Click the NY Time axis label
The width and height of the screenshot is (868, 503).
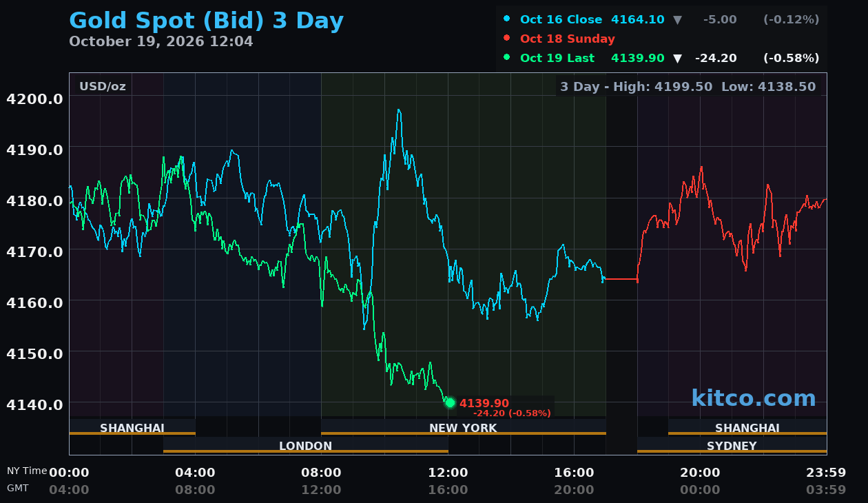coord(27,471)
